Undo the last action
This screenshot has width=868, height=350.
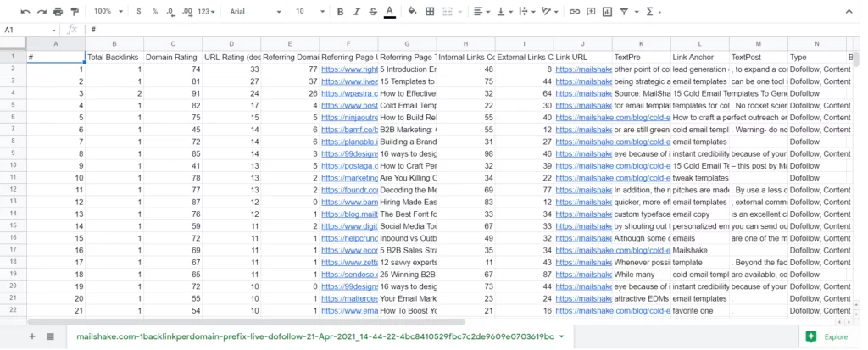[x=25, y=12]
